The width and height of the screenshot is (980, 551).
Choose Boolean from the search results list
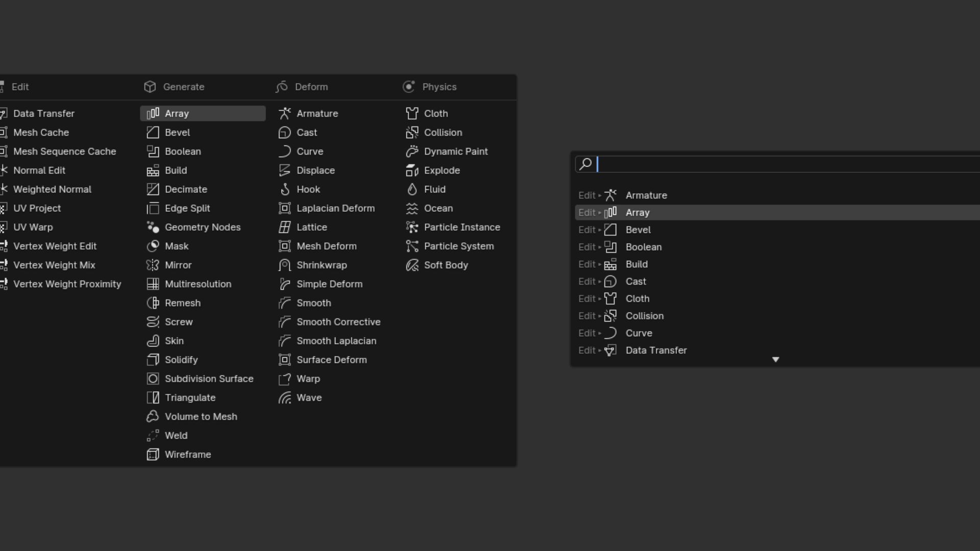[777, 247]
